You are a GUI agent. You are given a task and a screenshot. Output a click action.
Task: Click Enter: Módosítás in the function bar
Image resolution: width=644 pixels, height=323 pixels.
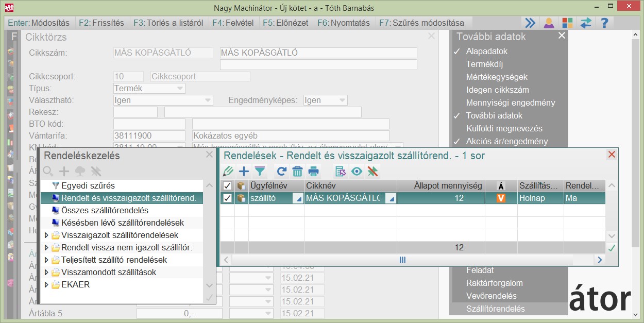point(39,23)
